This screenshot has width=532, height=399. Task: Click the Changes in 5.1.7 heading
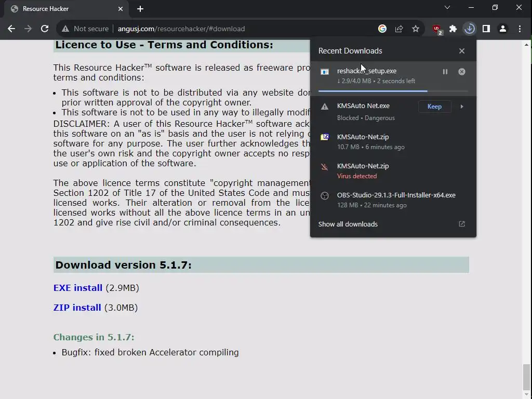(94, 337)
